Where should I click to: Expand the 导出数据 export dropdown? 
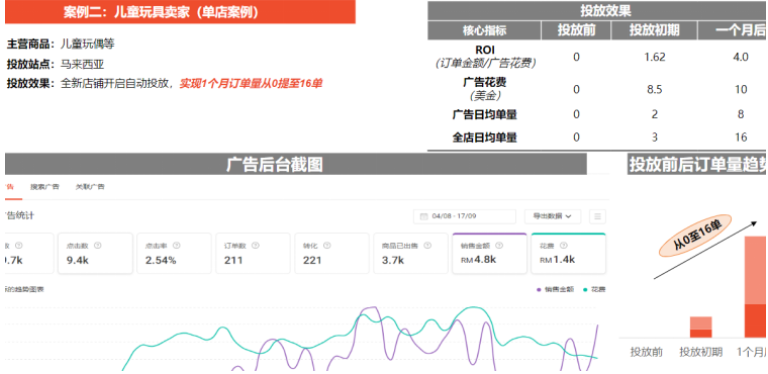coord(552,216)
